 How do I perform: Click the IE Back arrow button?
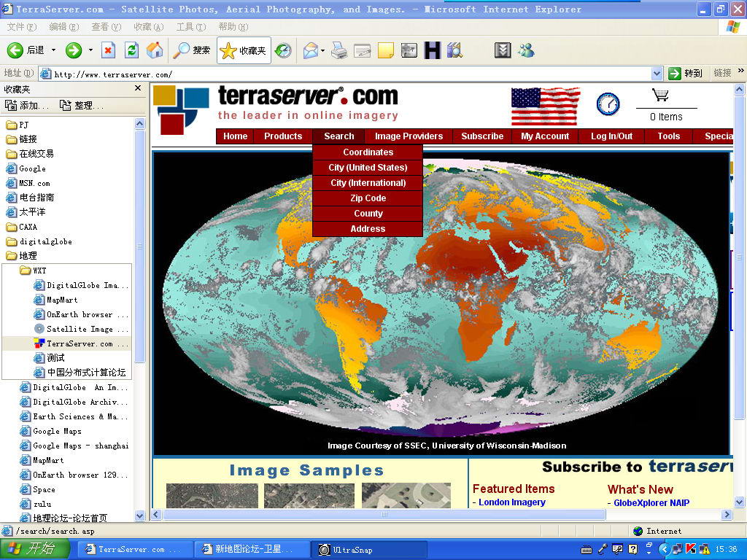pyautogui.click(x=15, y=50)
